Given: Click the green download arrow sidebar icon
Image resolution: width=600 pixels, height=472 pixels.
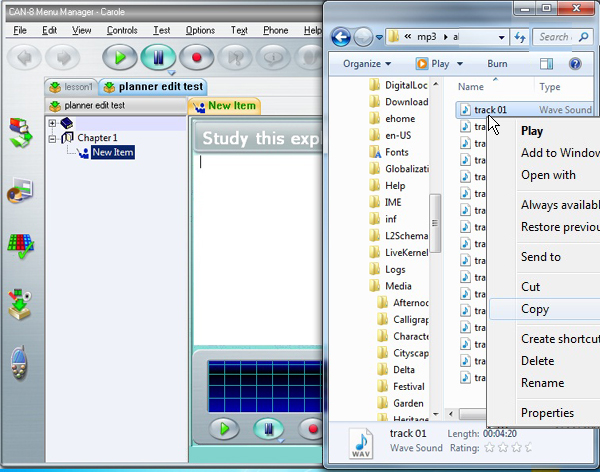Looking at the screenshot, I should pos(20,301).
